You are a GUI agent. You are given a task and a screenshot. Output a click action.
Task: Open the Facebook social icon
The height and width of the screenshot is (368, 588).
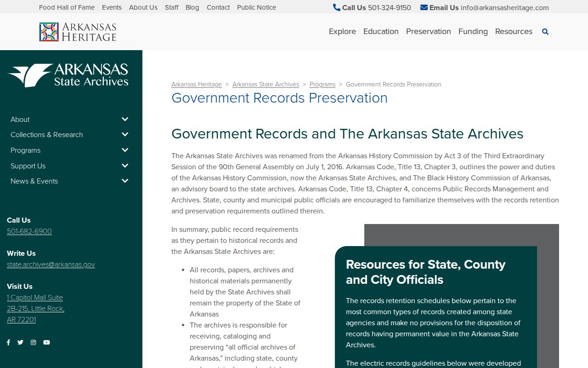(x=8, y=342)
